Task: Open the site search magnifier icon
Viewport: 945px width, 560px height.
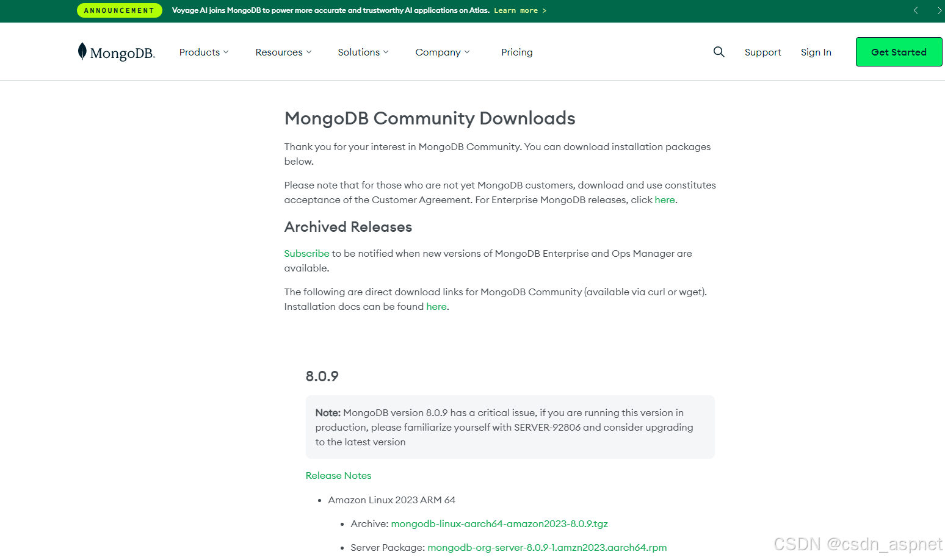Action: [x=719, y=52]
